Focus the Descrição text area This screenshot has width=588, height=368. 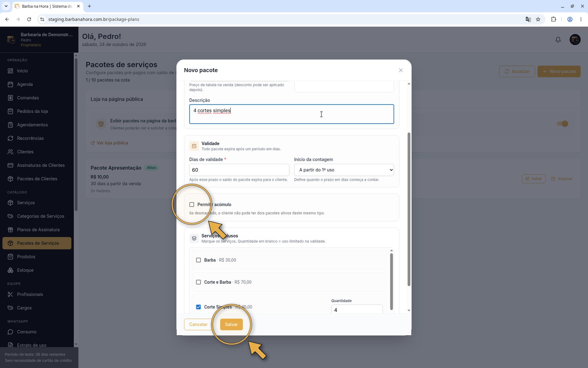(291, 114)
